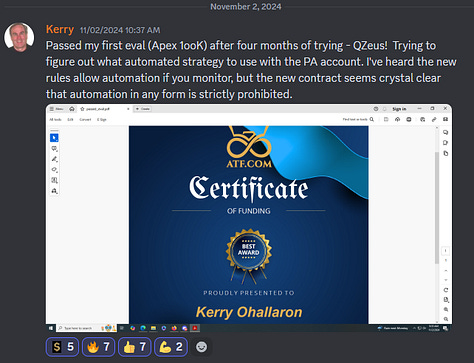Open Acrobat red icon on taskbar
Viewport: 474px width, 363px height.
[195, 328]
